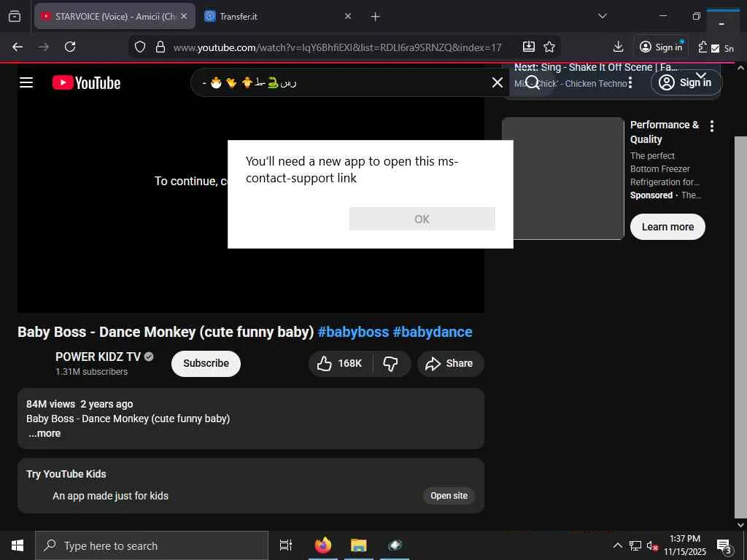Viewport: 747px width, 560px height.
Task: Open Firefox downloads panel
Action: [618, 47]
